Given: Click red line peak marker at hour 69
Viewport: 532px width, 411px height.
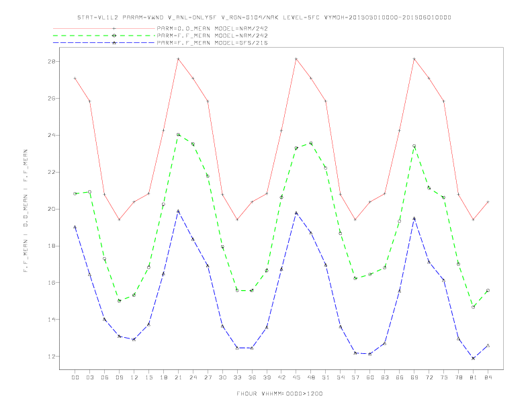Looking at the screenshot, I should click(x=414, y=59).
